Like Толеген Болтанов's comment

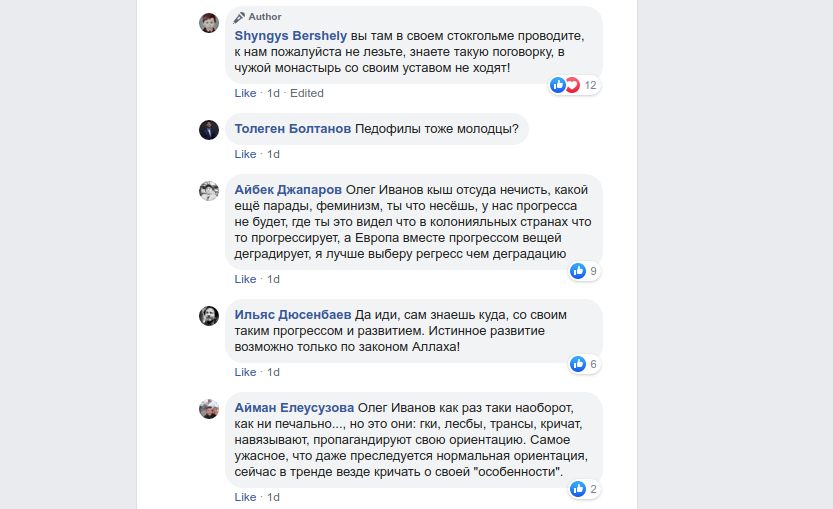point(246,154)
